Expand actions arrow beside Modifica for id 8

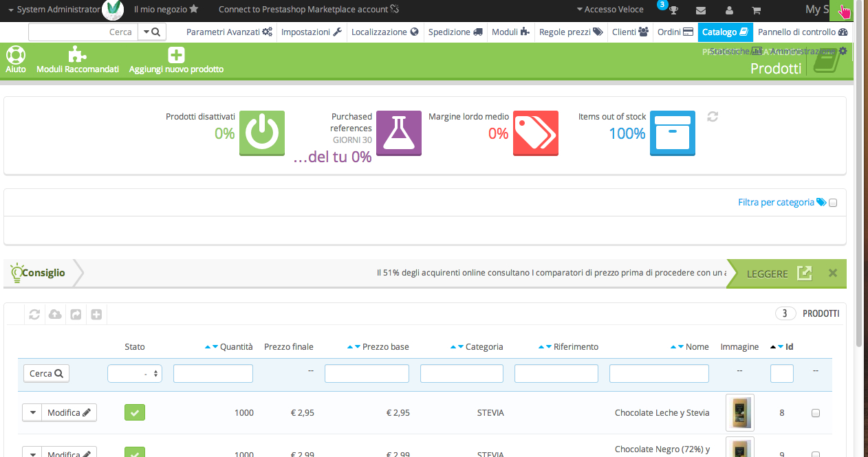[x=32, y=412]
